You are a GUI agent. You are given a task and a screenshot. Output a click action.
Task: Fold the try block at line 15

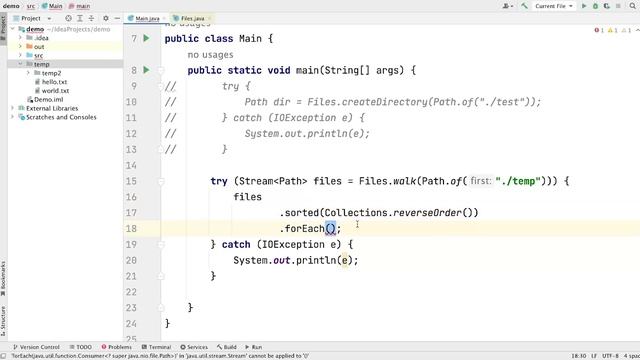tap(161, 182)
